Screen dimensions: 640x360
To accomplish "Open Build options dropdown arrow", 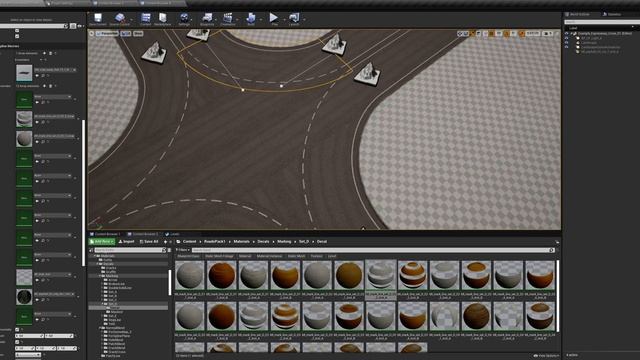I will pos(261,19).
